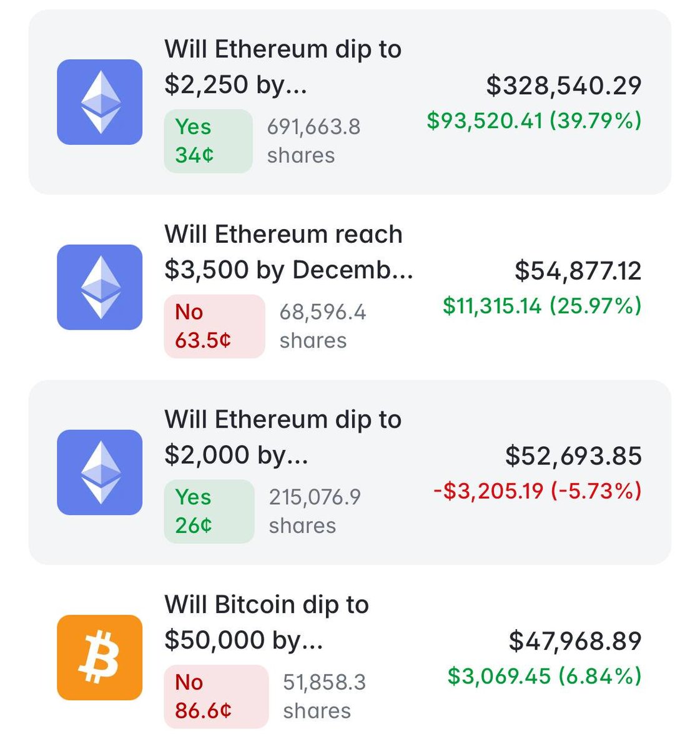Viewport: 700px width, 749px height.
Task: Open the Ethereum icon for $2,250 dip market
Action: (99, 102)
